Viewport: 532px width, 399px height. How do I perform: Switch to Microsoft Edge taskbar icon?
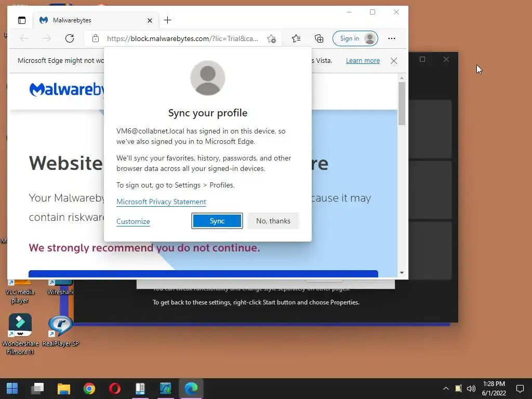coord(191,389)
